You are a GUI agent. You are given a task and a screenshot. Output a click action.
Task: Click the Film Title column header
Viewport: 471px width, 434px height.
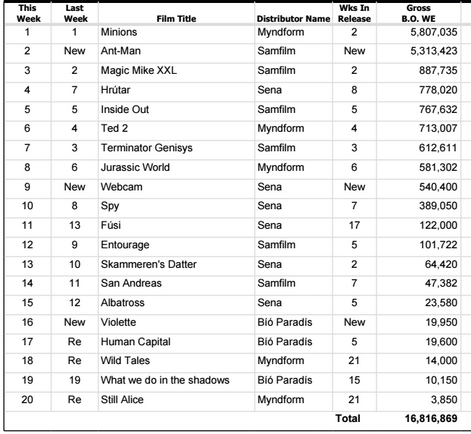point(176,19)
